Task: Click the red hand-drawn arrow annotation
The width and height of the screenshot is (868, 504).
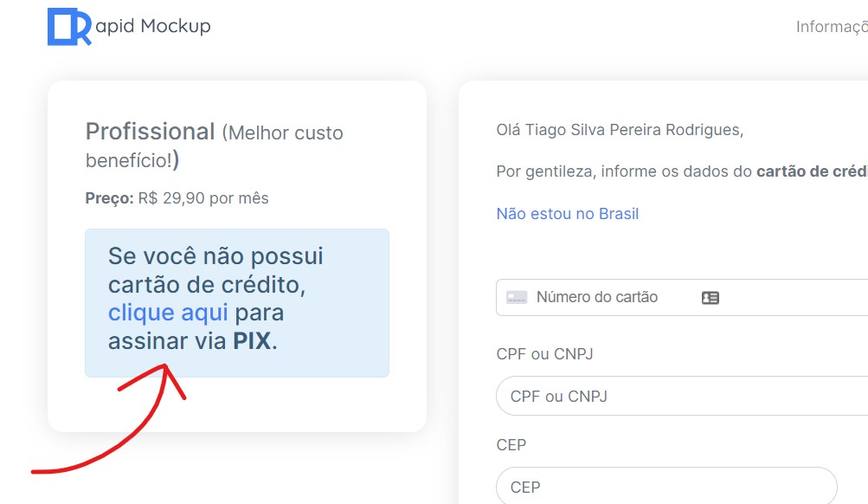Action: point(109,419)
